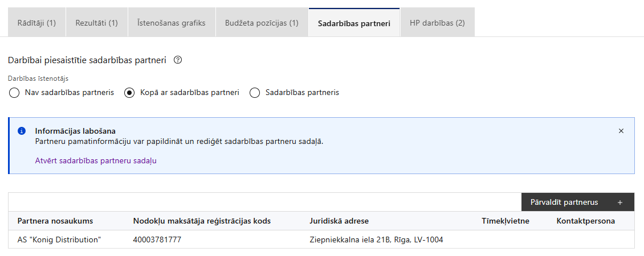Select Kopā ar sadarbības partneri option
Viewport: 644px width, 256px height.
pos(130,93)
